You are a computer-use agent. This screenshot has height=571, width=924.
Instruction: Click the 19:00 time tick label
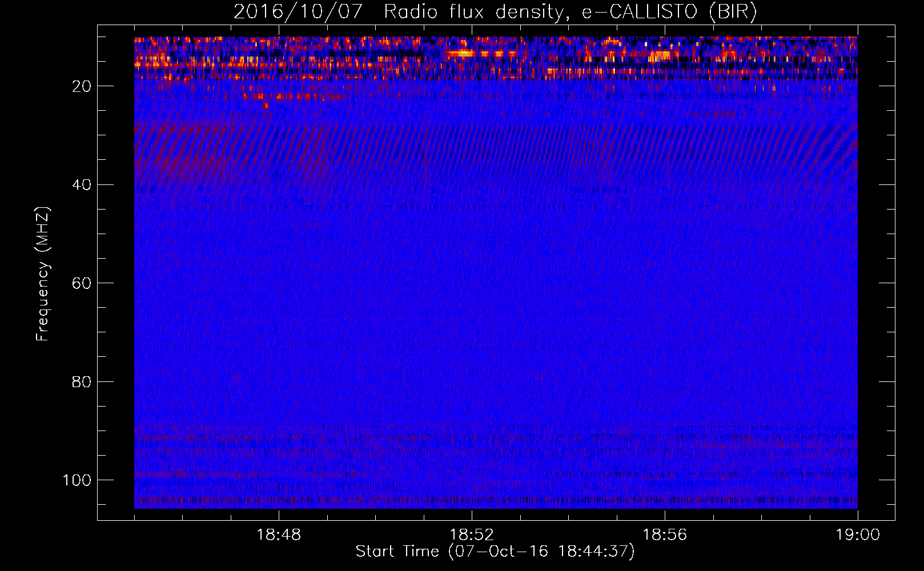tap(858, 534)
